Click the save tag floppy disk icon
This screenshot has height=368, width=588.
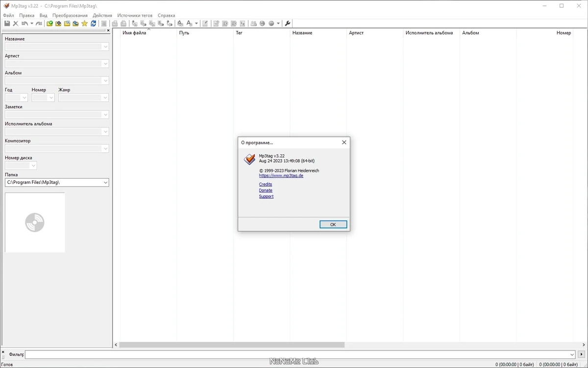pos(7,24)
